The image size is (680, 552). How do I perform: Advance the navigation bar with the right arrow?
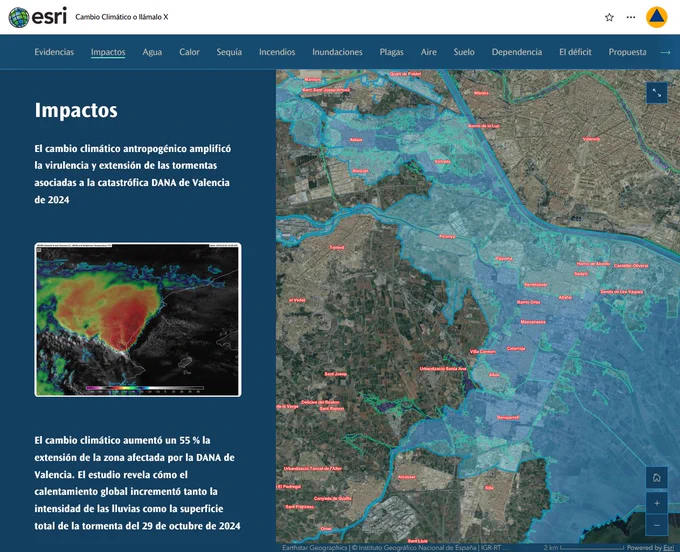pos(665,52)
